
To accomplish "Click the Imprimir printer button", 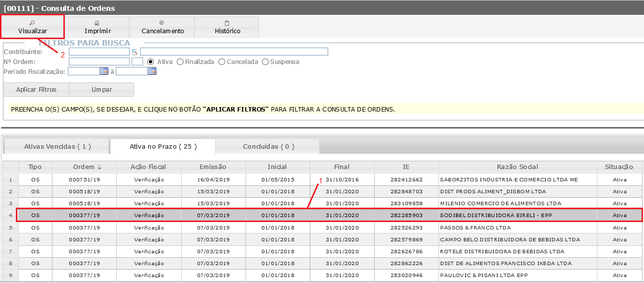I will [x=98, y=27].
